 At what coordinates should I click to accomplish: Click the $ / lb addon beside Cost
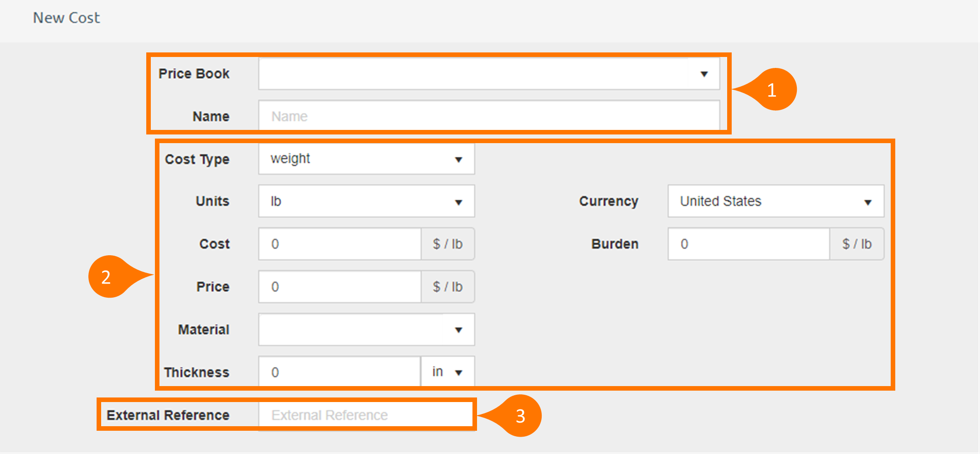coord(447,244)
